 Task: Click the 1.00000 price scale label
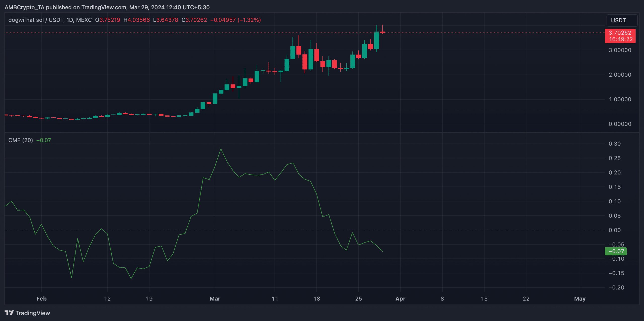[x=620, y=99]
